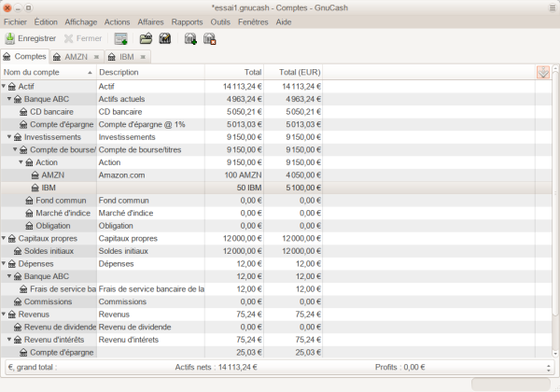Click the open account folder icon

coord(146,39)
